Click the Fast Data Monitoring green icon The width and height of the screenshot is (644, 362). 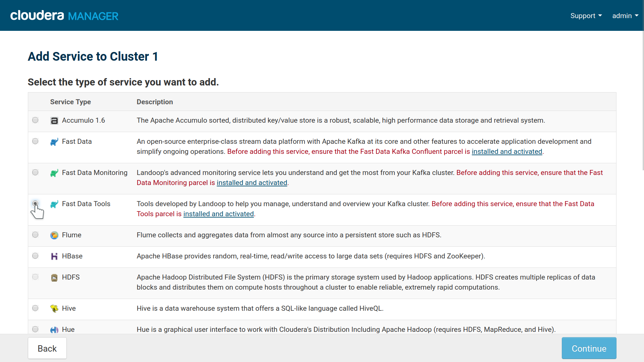pyautogui.click(x=54, y=173)
